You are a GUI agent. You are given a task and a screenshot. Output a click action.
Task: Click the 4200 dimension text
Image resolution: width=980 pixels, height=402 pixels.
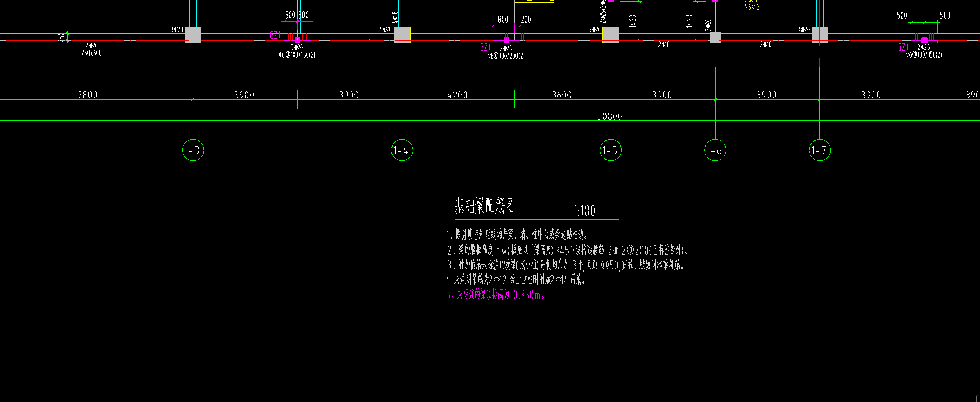click(x=457, y=95)
